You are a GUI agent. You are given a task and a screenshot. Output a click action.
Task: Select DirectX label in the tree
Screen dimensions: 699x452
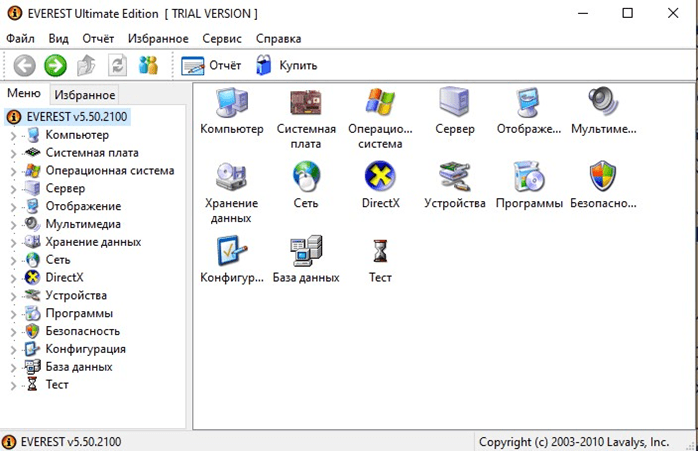pyautogui.click(x=64, y=277)
